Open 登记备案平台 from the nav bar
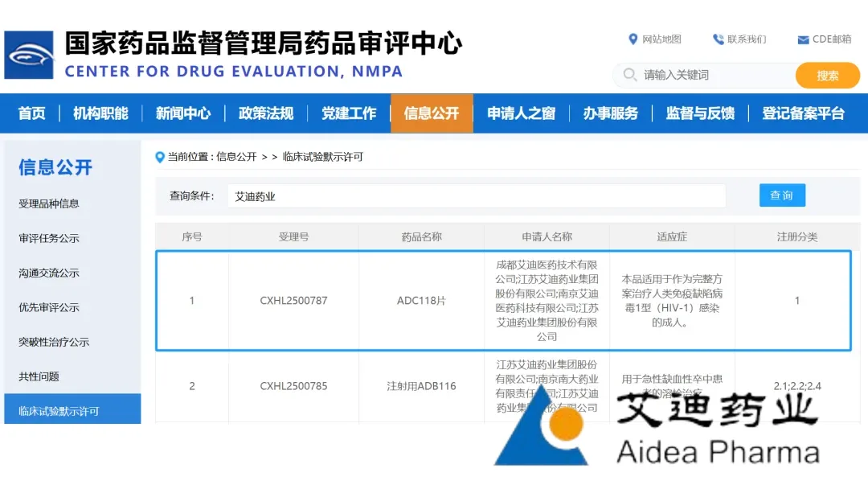 pyautogui.click(x=804, y=113)
